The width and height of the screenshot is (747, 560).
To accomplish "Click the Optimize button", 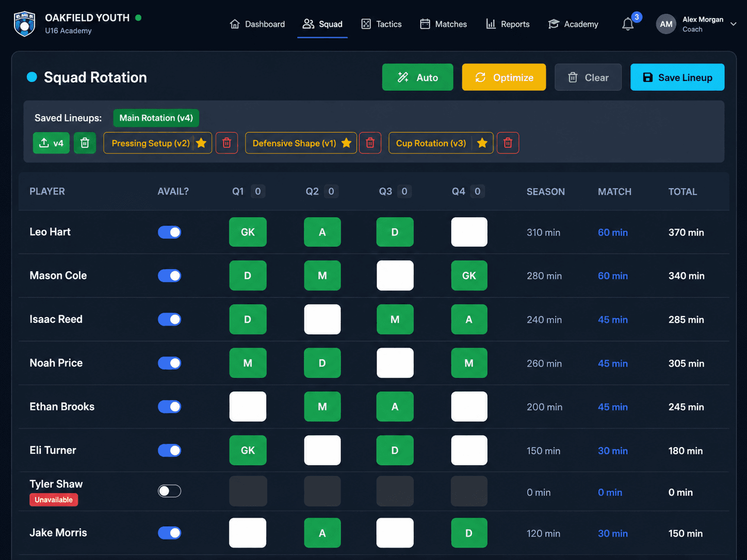I will 504,77.
